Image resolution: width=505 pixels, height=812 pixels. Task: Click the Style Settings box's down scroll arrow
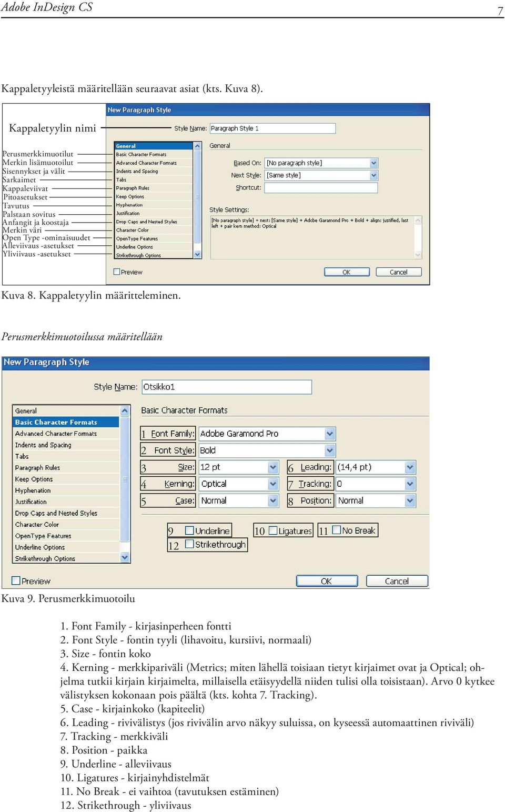click(419, 255)
